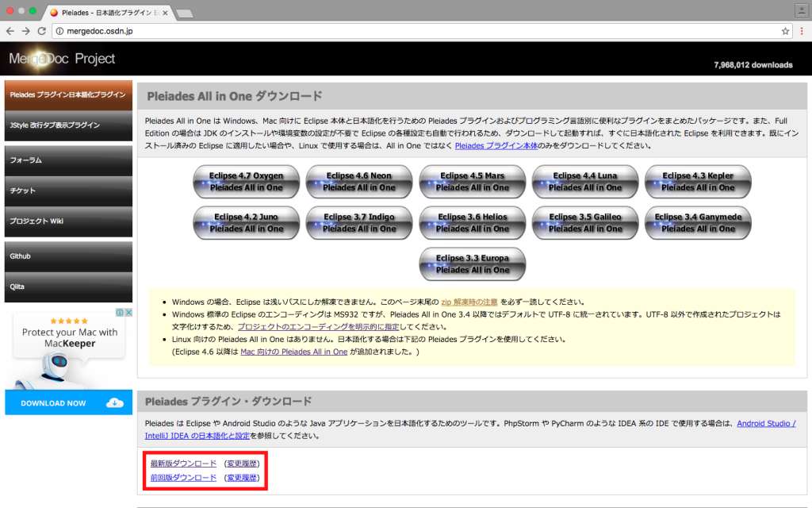Switch to the Pleiades browser tab

tap(103, 11)
